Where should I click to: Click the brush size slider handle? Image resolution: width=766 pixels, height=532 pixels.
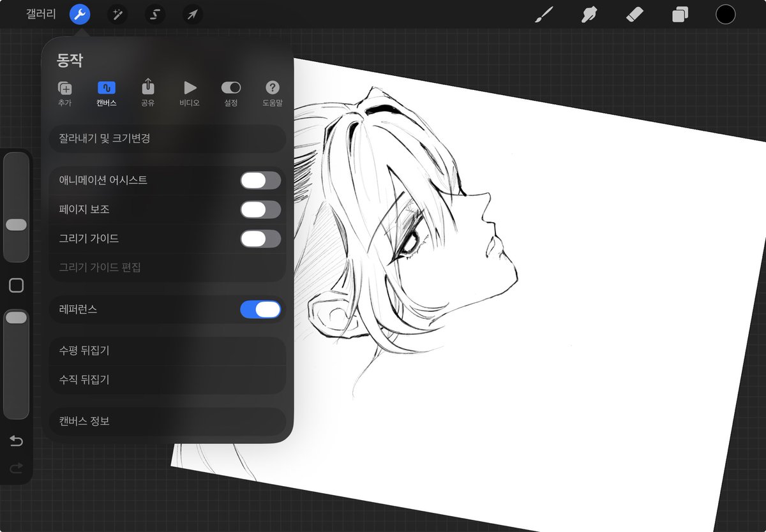click(16, 225)
